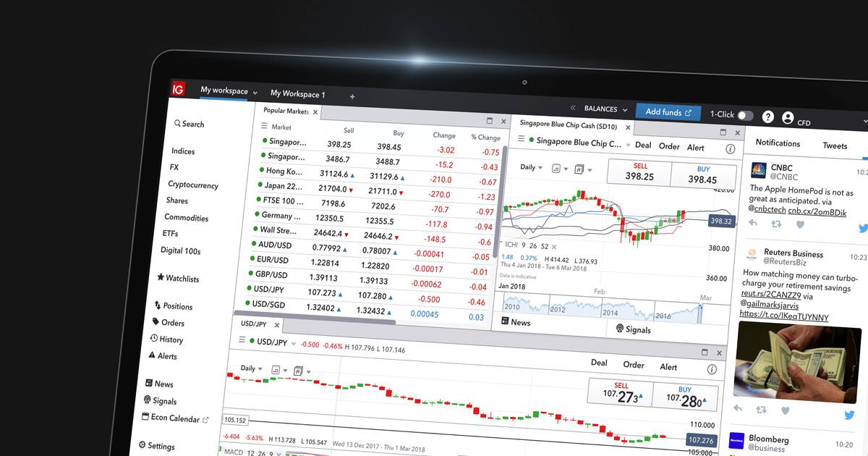Image resolution: width=868 pixels, height=456 pixels.
Task: Open the Daily dropdown on USD/JPY chart
Action: (252, 368)
